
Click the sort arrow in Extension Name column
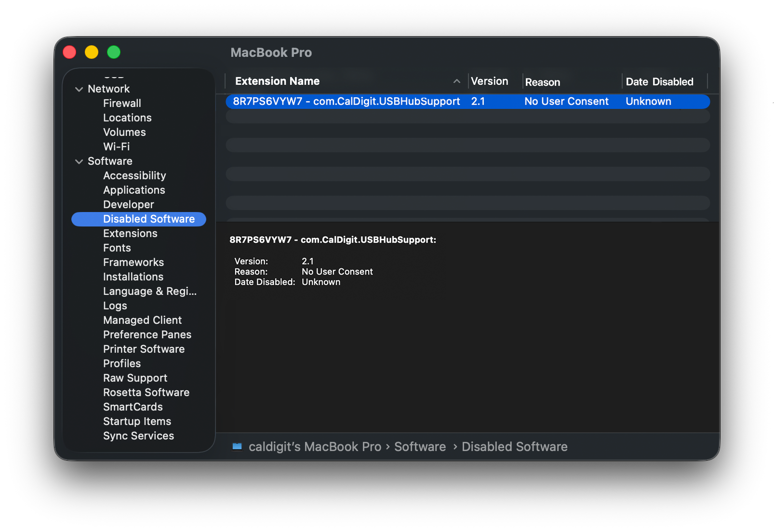coord(456,81)
